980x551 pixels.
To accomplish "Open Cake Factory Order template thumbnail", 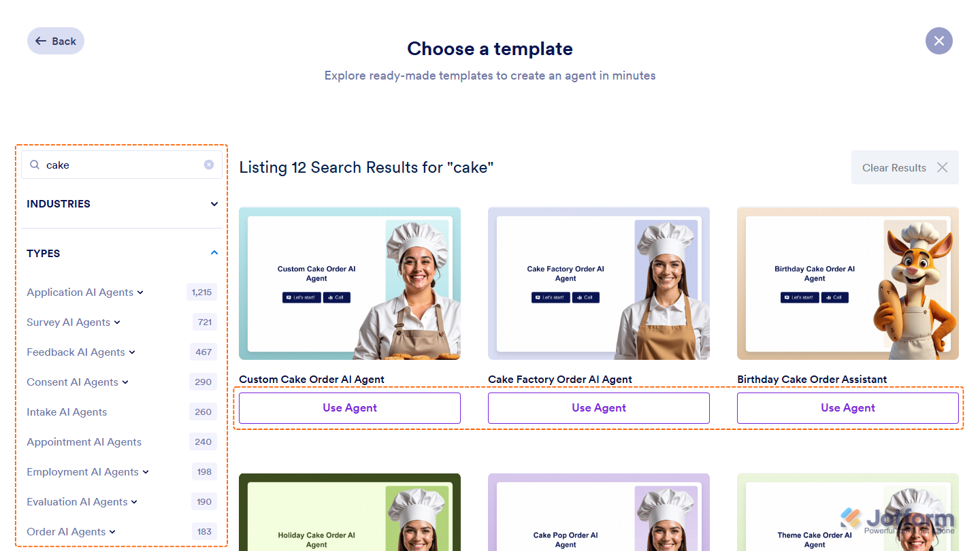I will [599, 284].
